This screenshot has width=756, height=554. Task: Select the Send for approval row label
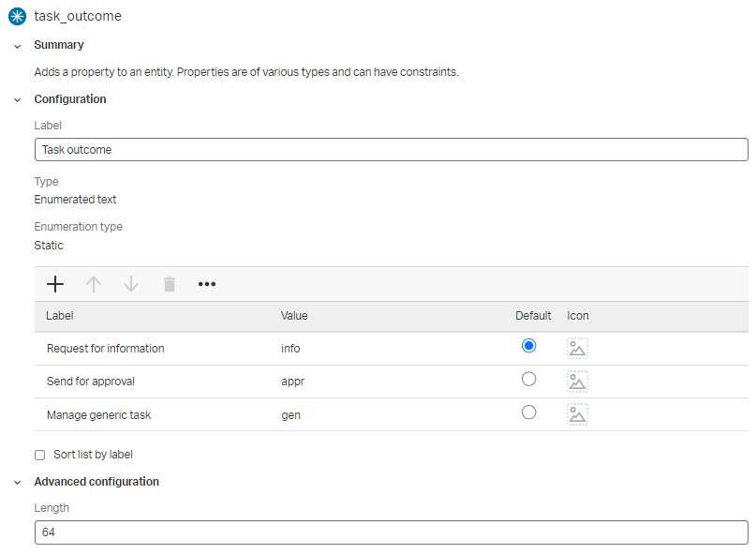pos(91,382)
